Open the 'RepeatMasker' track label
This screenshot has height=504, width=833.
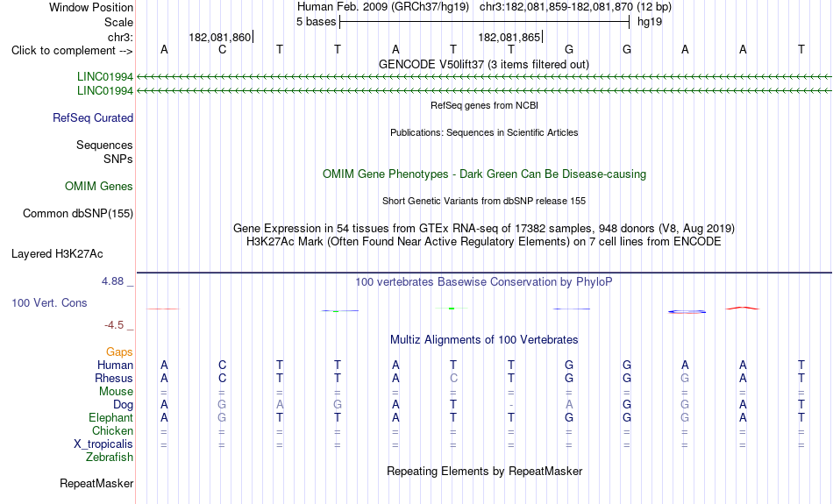coord(96,483)
